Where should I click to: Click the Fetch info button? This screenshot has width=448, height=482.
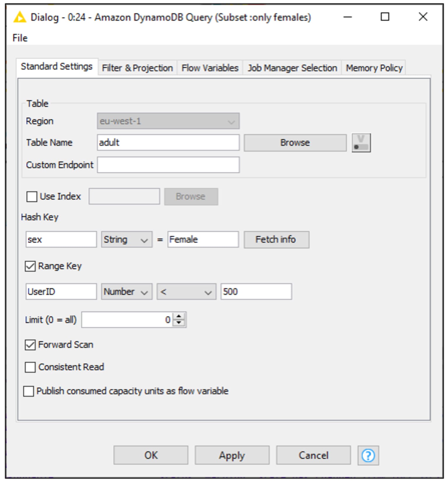point(276,240)
